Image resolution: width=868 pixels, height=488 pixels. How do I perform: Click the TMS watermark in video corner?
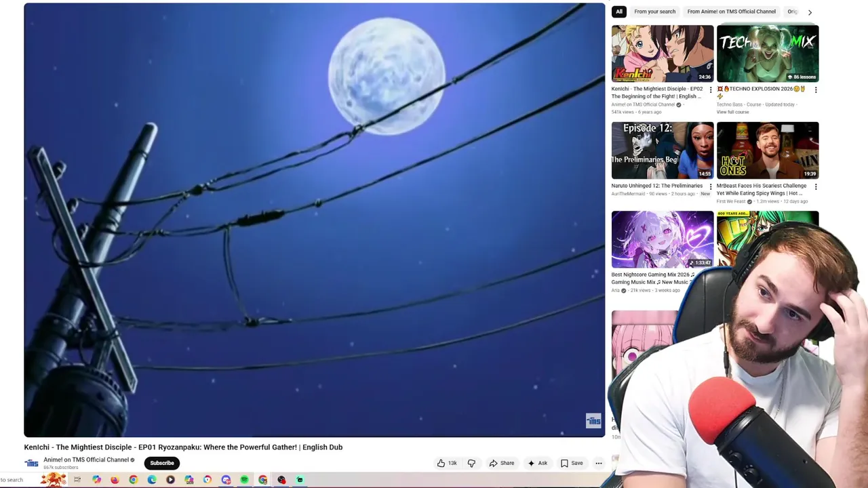(x=593, y=421)
